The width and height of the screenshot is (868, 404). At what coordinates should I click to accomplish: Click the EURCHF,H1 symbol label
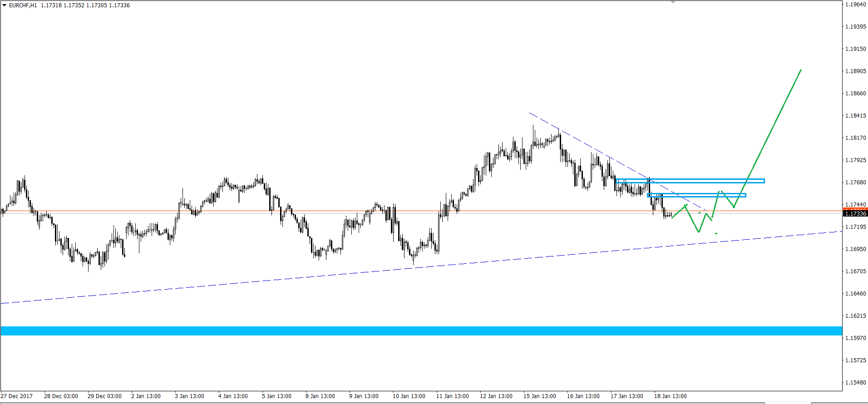coord(23,5)
